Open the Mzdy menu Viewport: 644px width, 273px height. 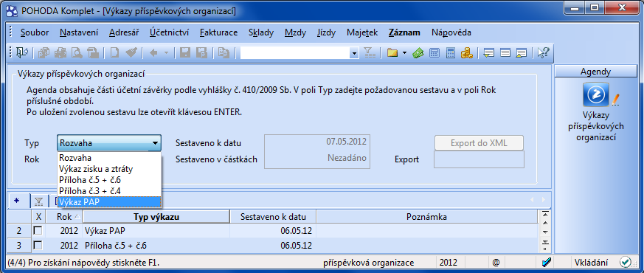(295, 32)
